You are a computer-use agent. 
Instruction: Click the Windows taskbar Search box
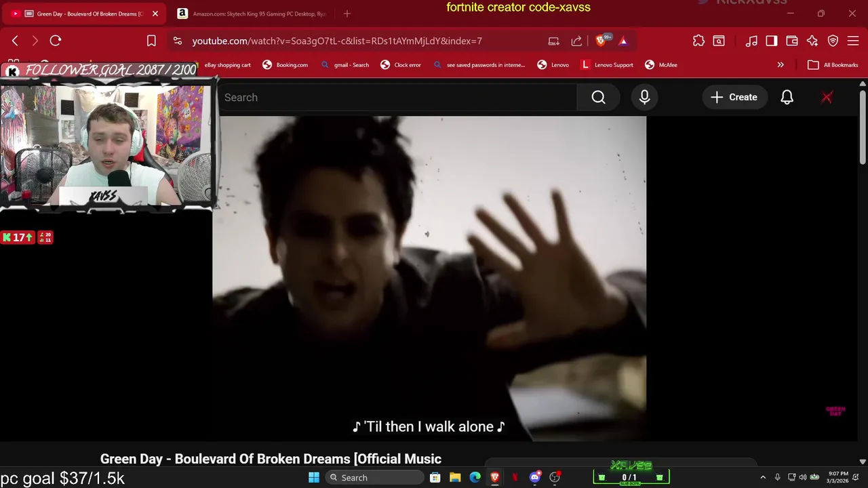[x=374, y=478]
